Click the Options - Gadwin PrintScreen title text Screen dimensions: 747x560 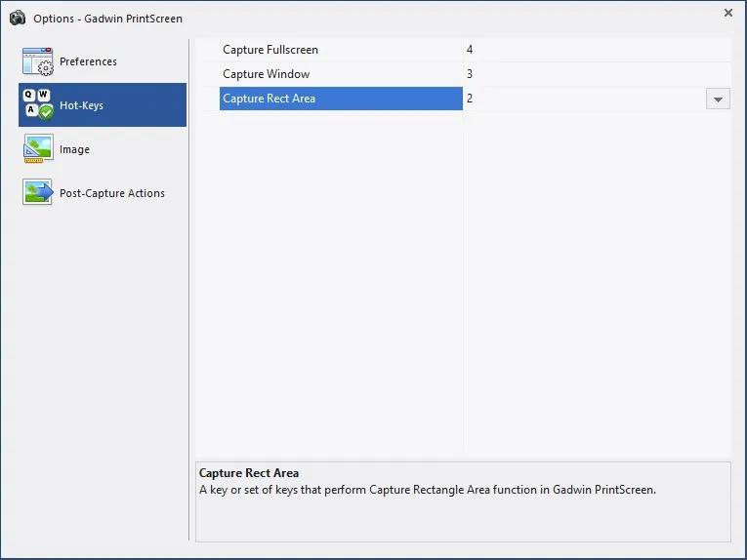click(x=107, y=19)
